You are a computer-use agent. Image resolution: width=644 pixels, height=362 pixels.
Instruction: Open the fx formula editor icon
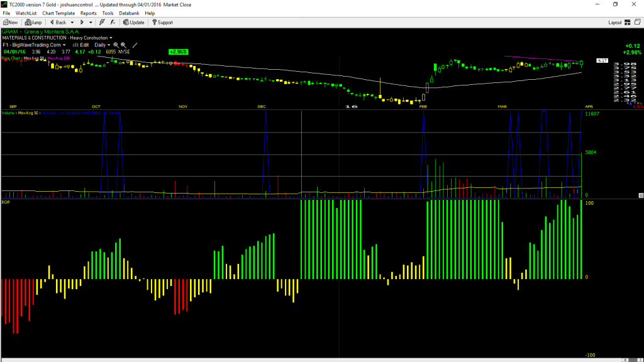click(113, 23)
